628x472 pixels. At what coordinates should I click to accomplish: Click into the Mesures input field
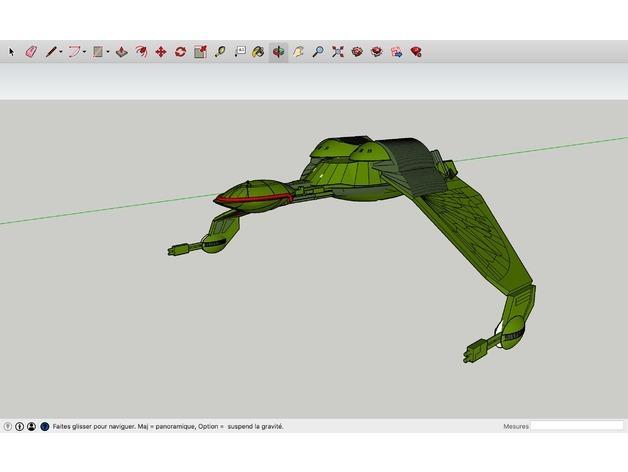coord(577,426)
